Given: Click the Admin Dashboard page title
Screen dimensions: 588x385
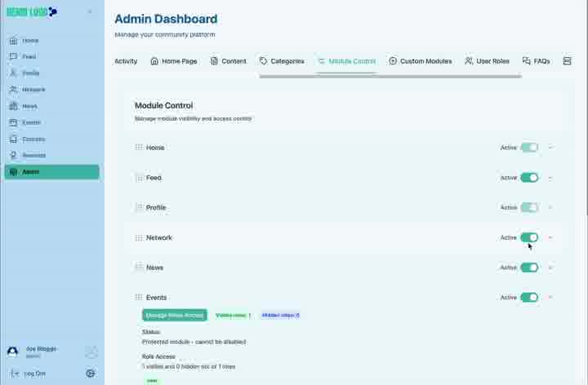Looking at the screenshot, I should point(166,19).
